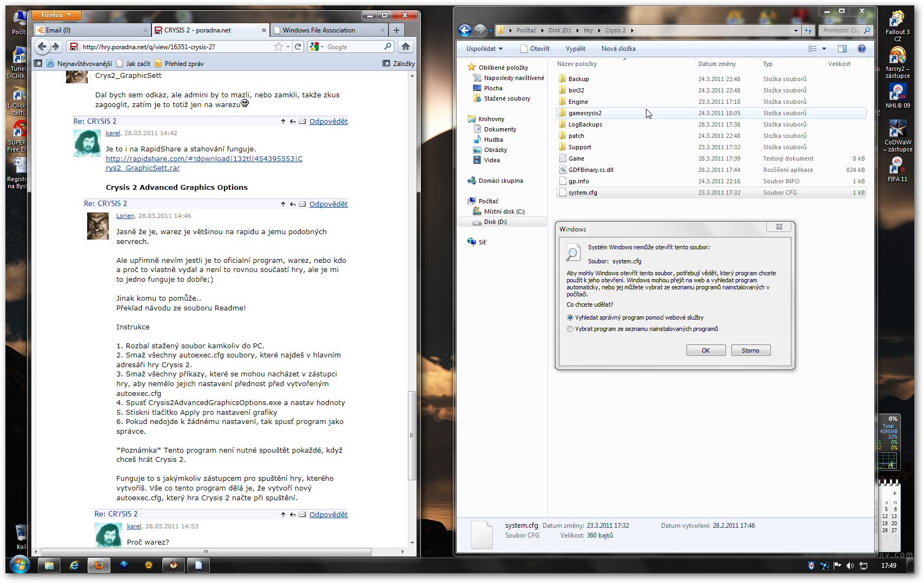Switch to the CRYSIS 2 - poradna.net tab
Screen dimensions: 924x583
click(x=210, y=30)
